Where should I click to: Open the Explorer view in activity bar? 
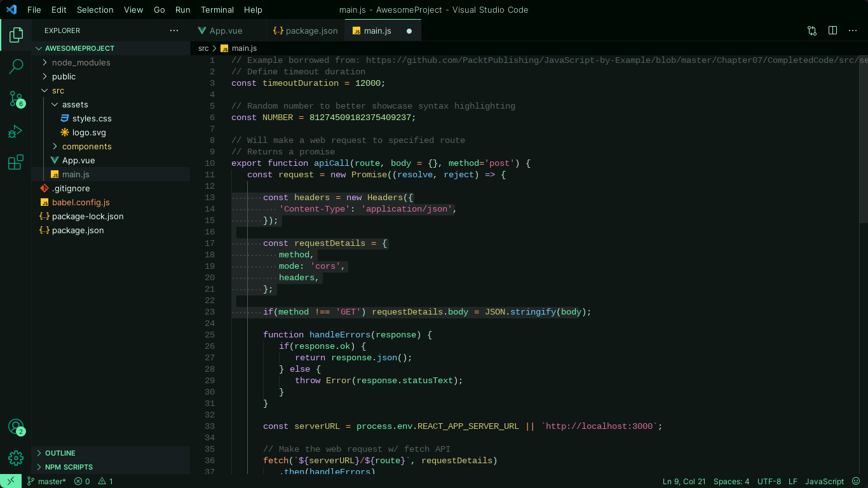point(16,35)
